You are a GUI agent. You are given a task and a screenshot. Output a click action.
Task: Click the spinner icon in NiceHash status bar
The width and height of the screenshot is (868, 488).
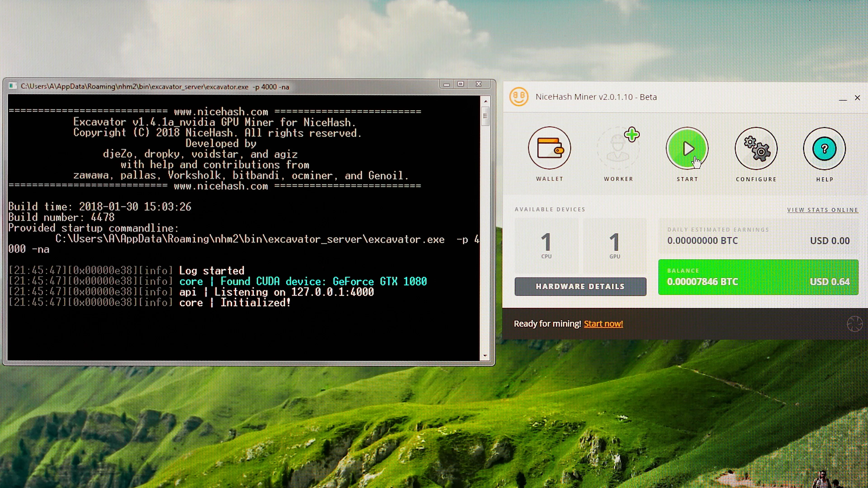point(854,324)
